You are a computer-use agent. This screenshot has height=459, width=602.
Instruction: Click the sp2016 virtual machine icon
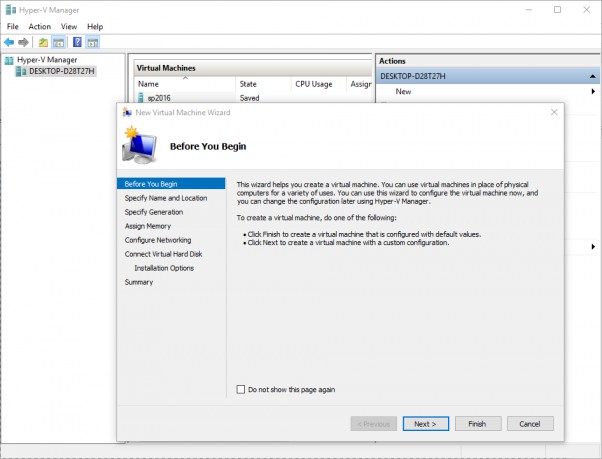pyautogui.click(x=141, y=98)
